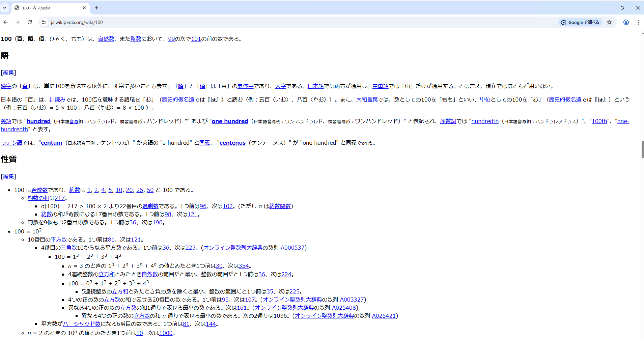Image resolution: width=644 pixels, height=338 pixels.
Task: Select the 100 - Wikipedia tab
Action: pos(51,8)
